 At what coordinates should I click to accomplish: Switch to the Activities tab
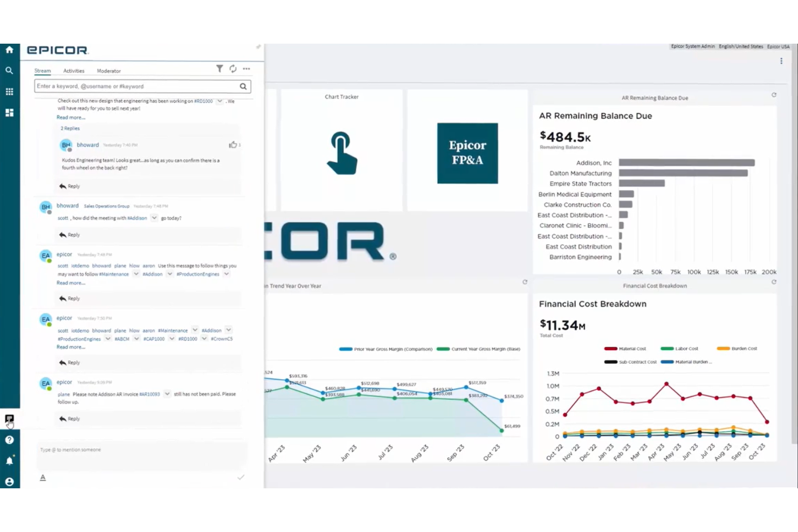click(x=74, y=71)
